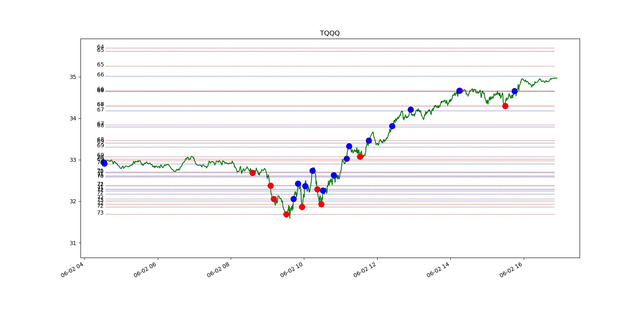
Task: Click the blue marker near 13:00 above 34
Action: click(x=411, y=109)
